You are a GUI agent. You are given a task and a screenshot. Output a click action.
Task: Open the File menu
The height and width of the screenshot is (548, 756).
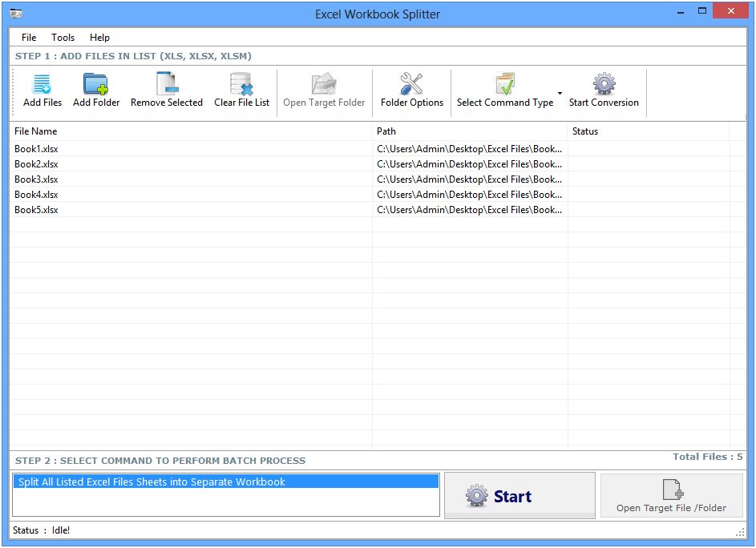coord(28,38)
